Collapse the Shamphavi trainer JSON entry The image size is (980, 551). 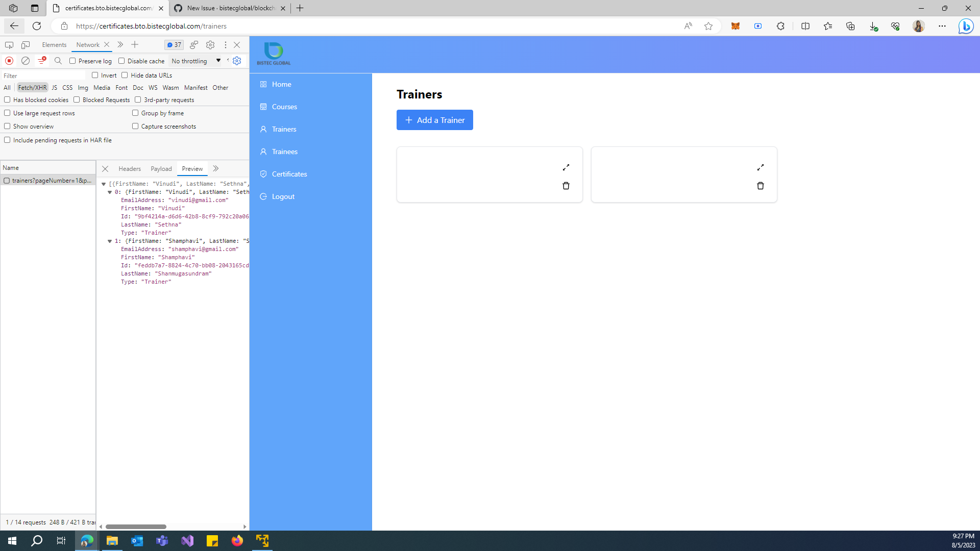pyautogui.click(x=110, y=241)
